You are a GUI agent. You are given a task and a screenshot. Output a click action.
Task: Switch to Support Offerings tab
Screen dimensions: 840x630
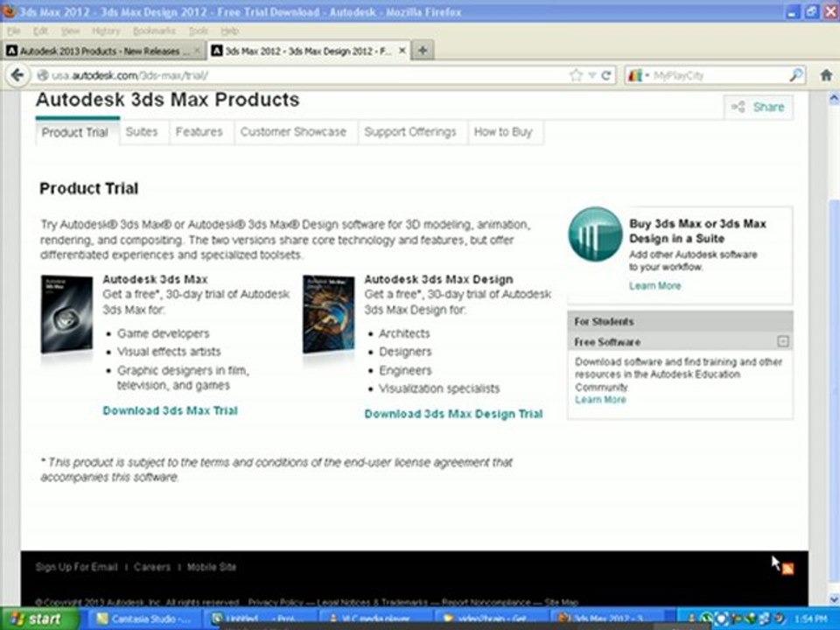[x=410, y=132]
